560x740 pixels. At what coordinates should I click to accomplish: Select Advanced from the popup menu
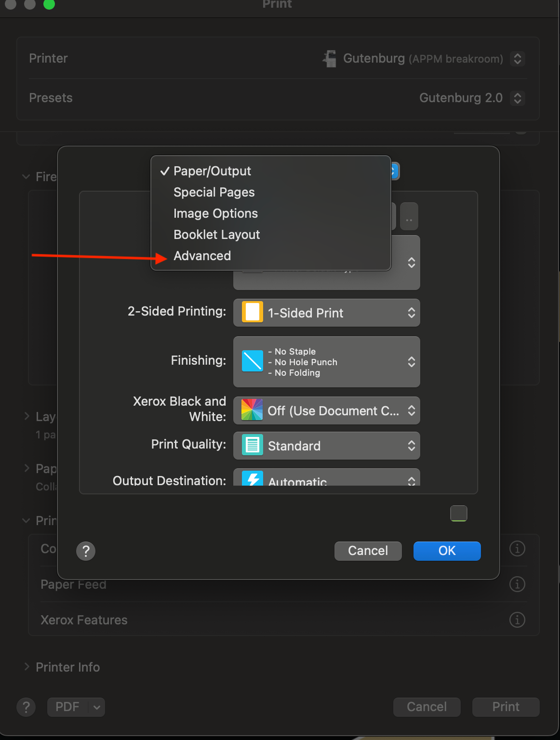(x=202, y=256)
